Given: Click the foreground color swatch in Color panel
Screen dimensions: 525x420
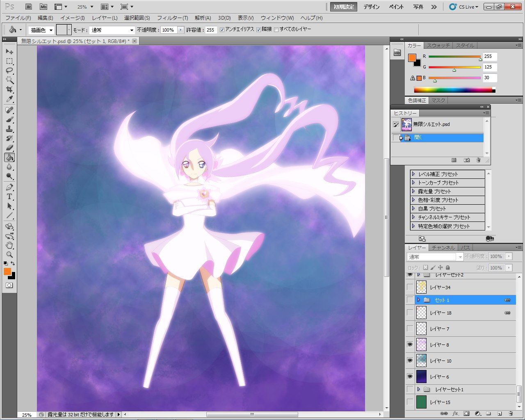Looking at the screenshot, I should 412,58.
